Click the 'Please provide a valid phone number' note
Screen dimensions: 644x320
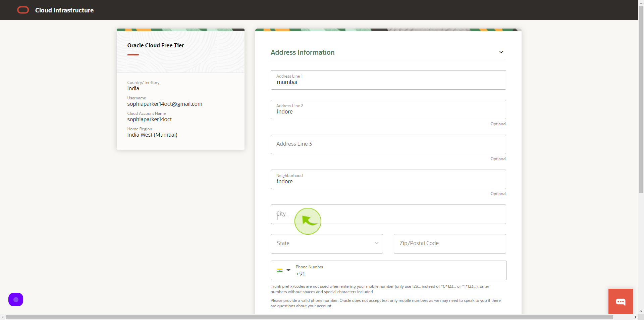(x=386, y=303)
